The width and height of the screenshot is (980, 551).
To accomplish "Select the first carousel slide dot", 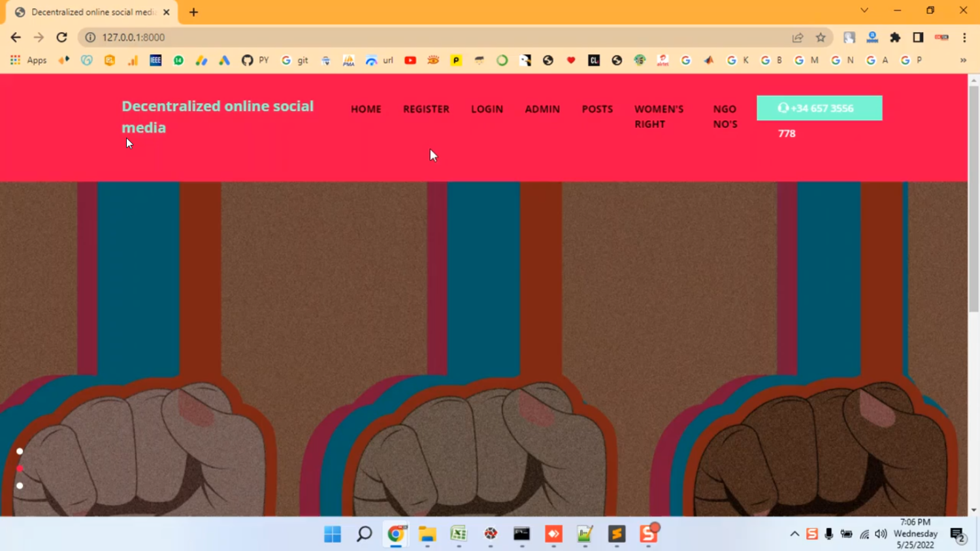I will click(20, 451).
